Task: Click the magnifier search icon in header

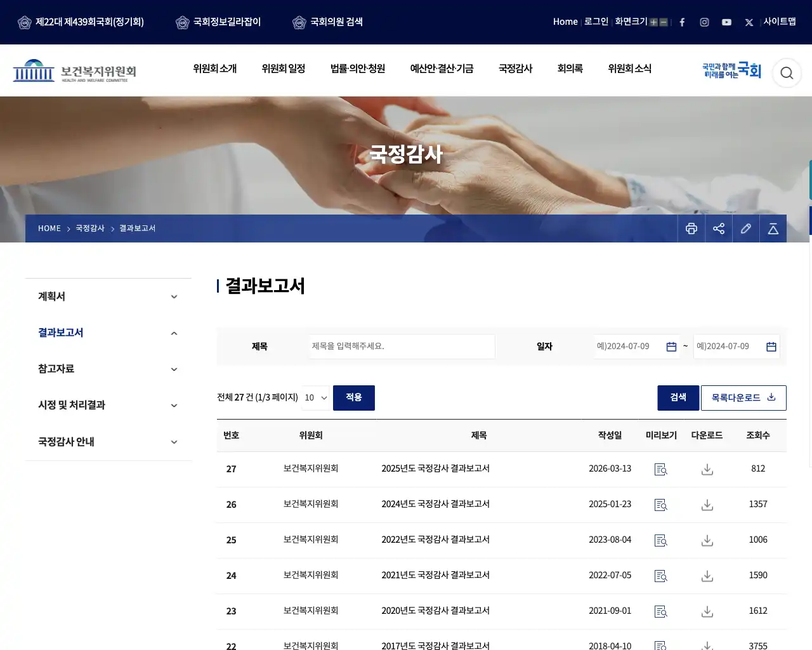Action: coord(787,73)
